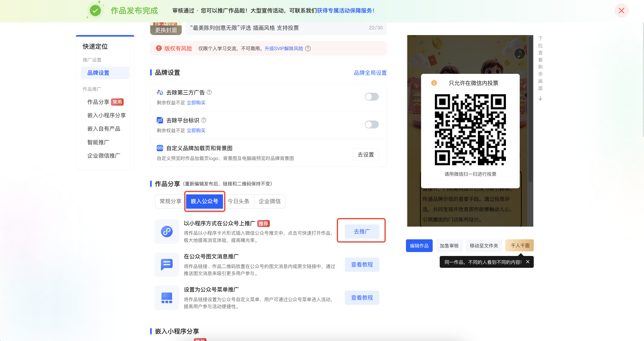Click the 自定义品牌加载页 feature icon

pyautogui.click(x=160, y=148)
